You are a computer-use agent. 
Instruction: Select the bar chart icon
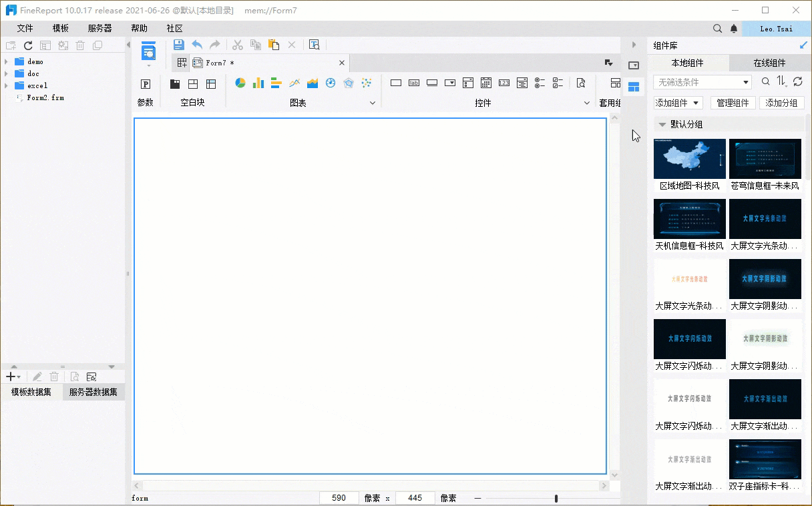click(x=258, y=83)
